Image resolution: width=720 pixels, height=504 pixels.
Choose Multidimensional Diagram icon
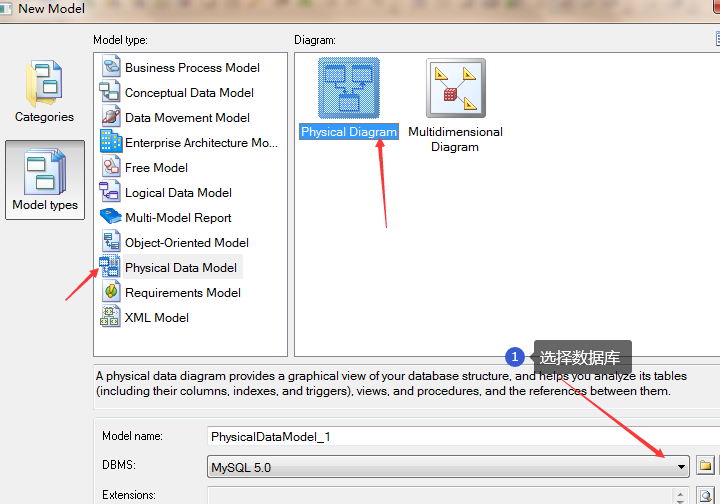[x=455, y=90]
